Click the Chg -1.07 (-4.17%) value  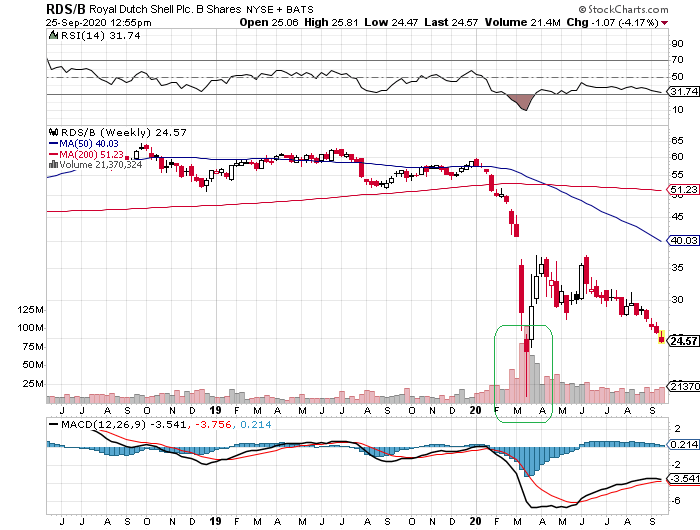point(612,22)
